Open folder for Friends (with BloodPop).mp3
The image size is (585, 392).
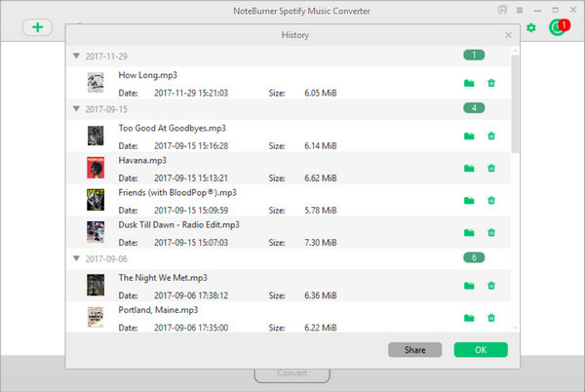[469, 201]
